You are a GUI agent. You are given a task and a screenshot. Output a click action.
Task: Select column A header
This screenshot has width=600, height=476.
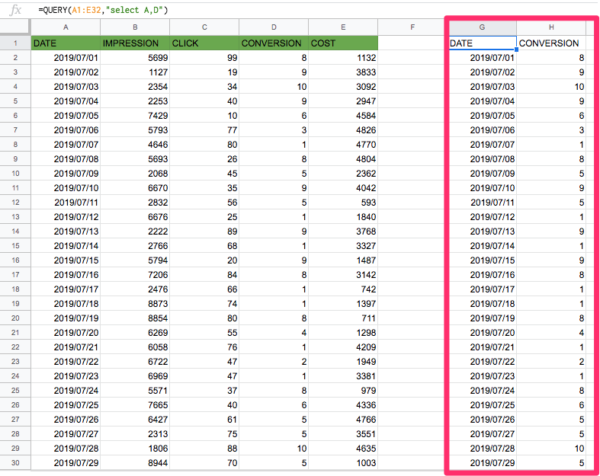(x=65, y=27)
